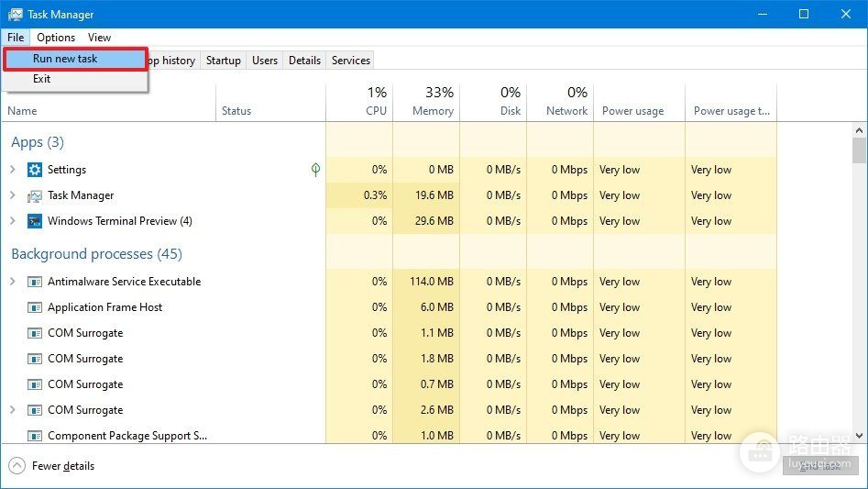The width and height of the screenshot is (868, 489).
Task: Select the Task Manager process name
Action: click(81, 194)
